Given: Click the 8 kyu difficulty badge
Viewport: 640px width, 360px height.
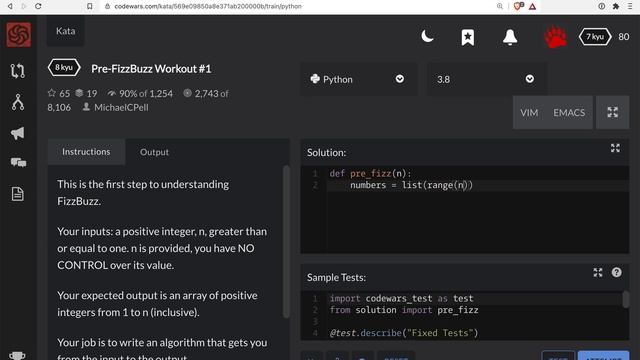Looking at the screenshot, I should coord(64,67).
